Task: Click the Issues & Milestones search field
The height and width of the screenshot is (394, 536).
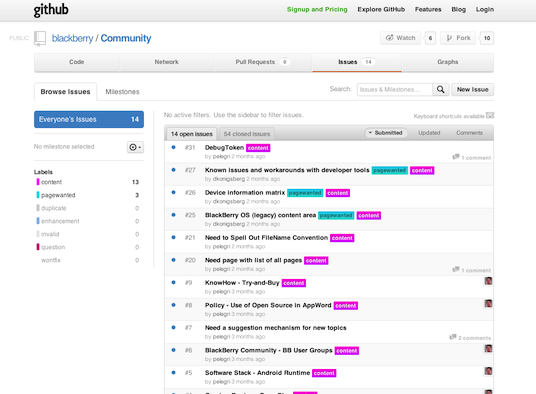Action: (x=395, y=90)
